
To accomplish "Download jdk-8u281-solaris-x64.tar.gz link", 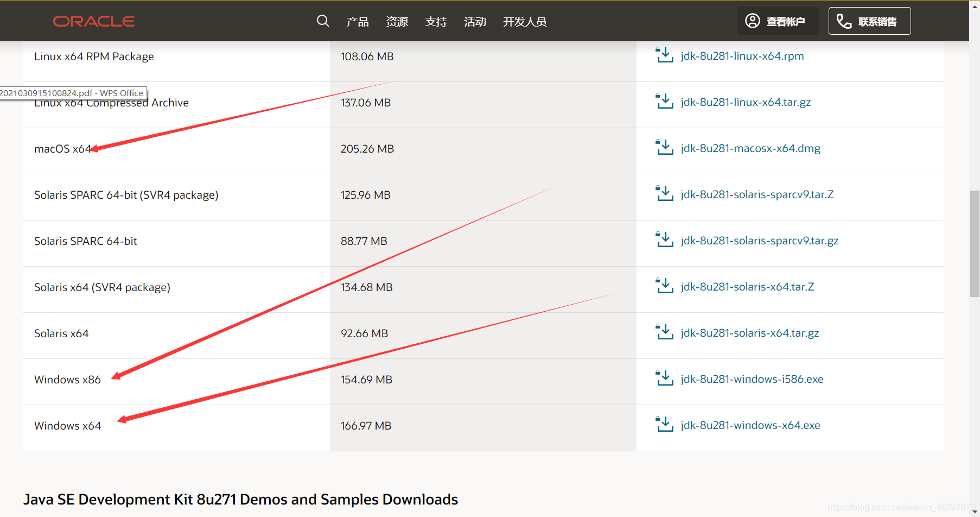I will tap(750, 333).
